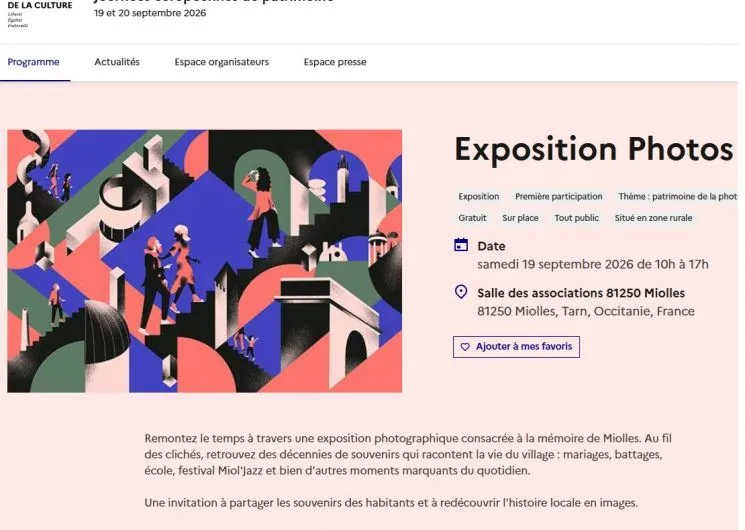This screenshot has height=530, width=745.
Task: Click the Ministère de la Culture logo
Action: (40, 14)
